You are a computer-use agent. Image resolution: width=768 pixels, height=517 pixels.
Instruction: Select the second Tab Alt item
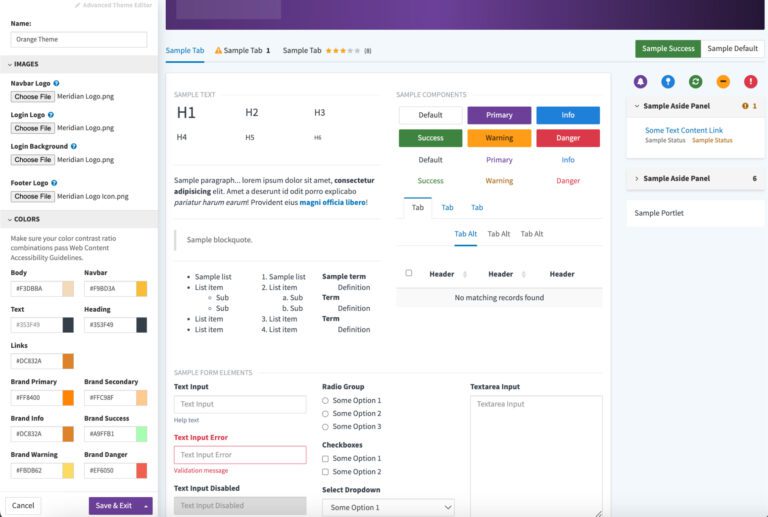tap(498, 234)
